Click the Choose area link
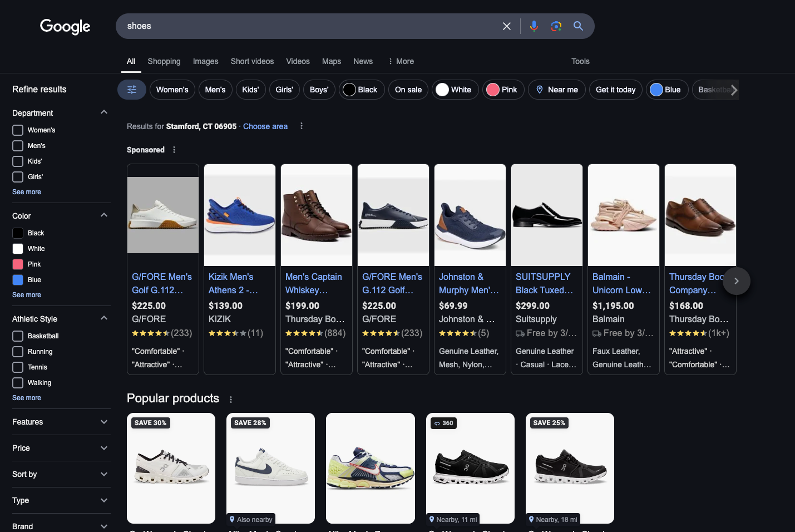Screen dimensions: 795x532 [265, 126]
